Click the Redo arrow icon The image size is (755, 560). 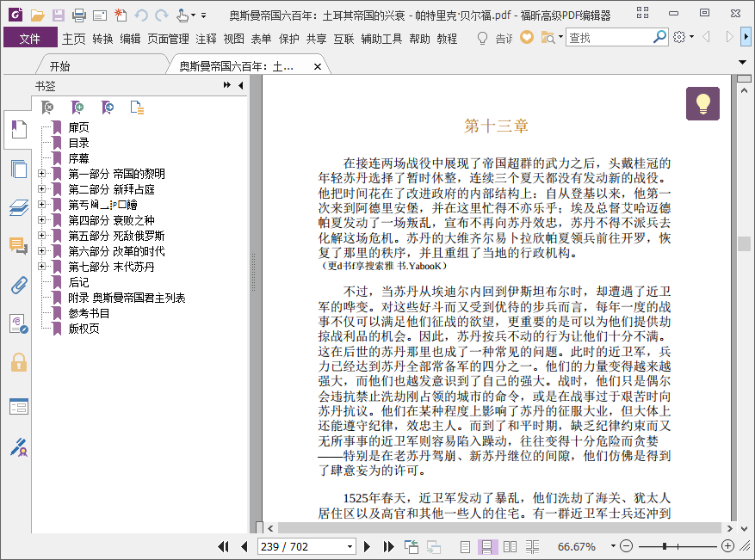pos(162,15)
